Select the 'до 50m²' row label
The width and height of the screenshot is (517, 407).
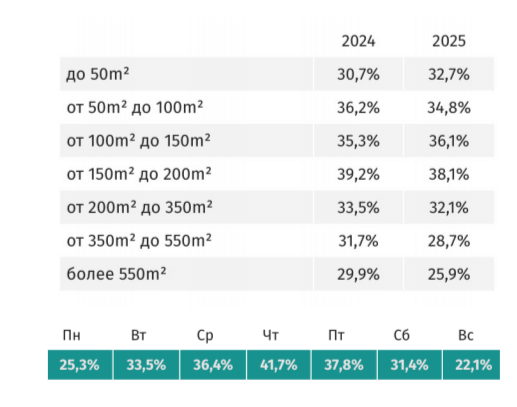pos(97,74)
